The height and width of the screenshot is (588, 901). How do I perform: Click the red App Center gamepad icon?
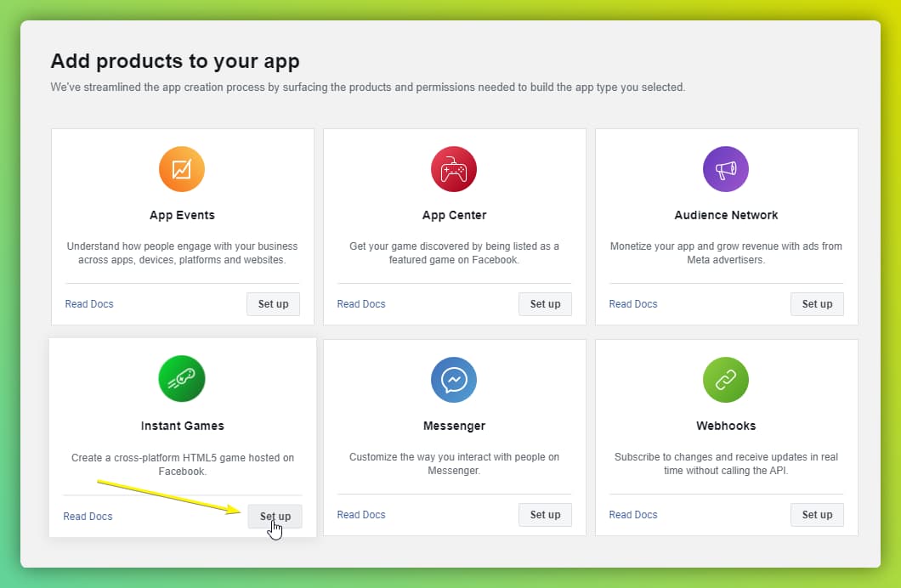pos(454,169)
